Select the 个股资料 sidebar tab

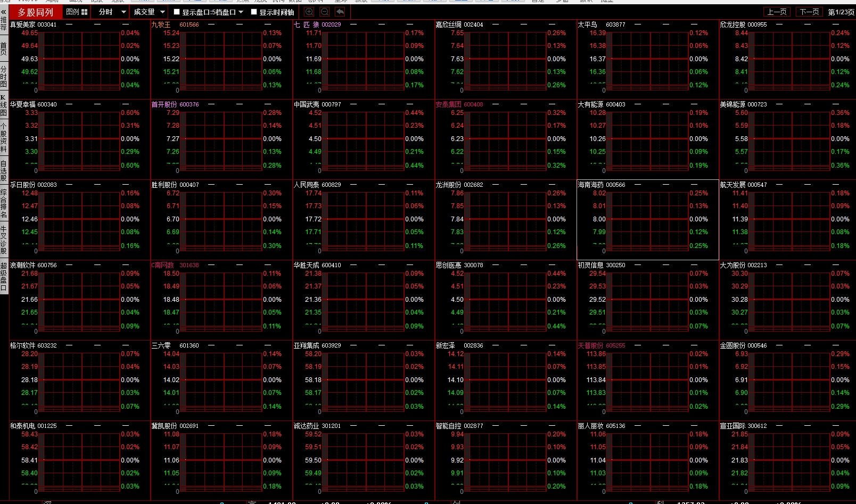click(x=4, y=138)
